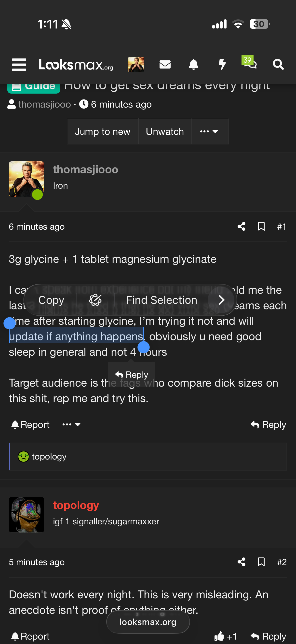Tap the lightning bolt what's new icon
This screenshot has width=296, height=644.
pos(222,65)
